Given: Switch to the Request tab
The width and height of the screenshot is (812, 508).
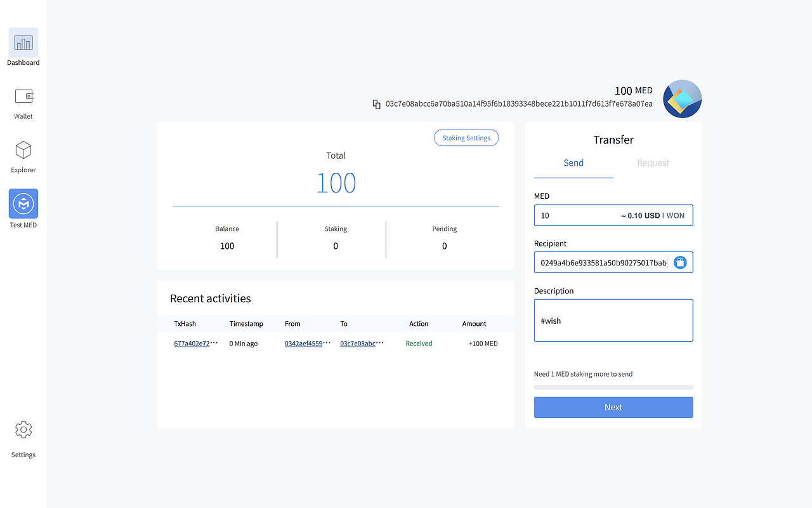Looking at the screenshot, I should click(x=653, y=163).
